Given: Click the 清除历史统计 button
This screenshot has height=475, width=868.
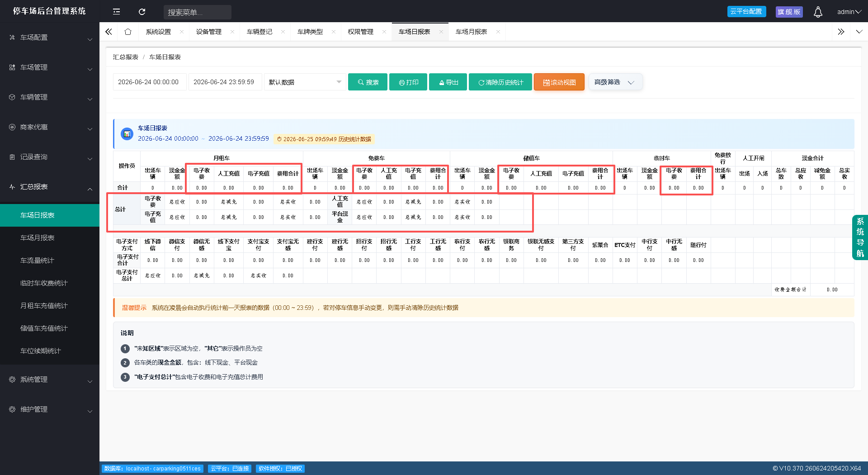Looking at the screenshot, I should pyautogui.click(x=500, y=82).
